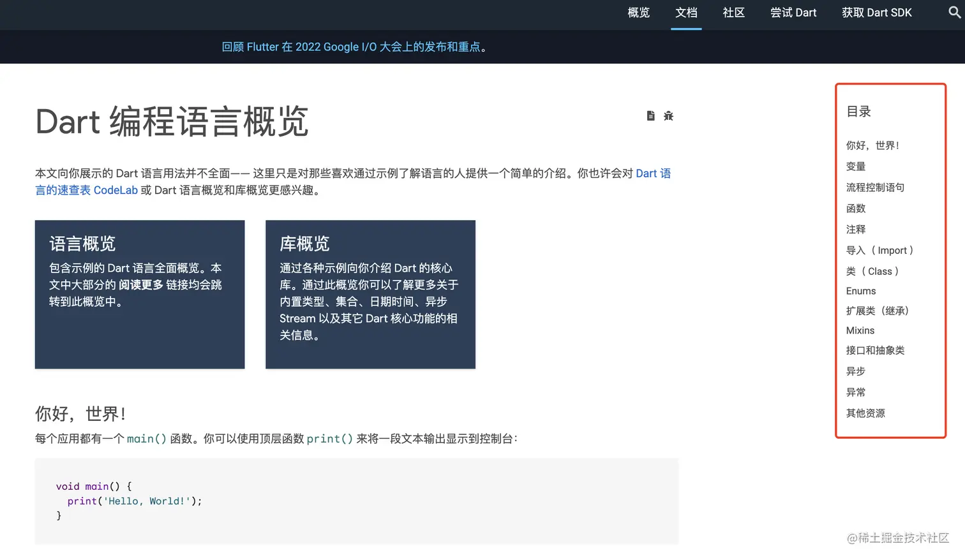Open the 库概览 card
This screenshot has height=560, width=965.
click(x=370, y=294)
